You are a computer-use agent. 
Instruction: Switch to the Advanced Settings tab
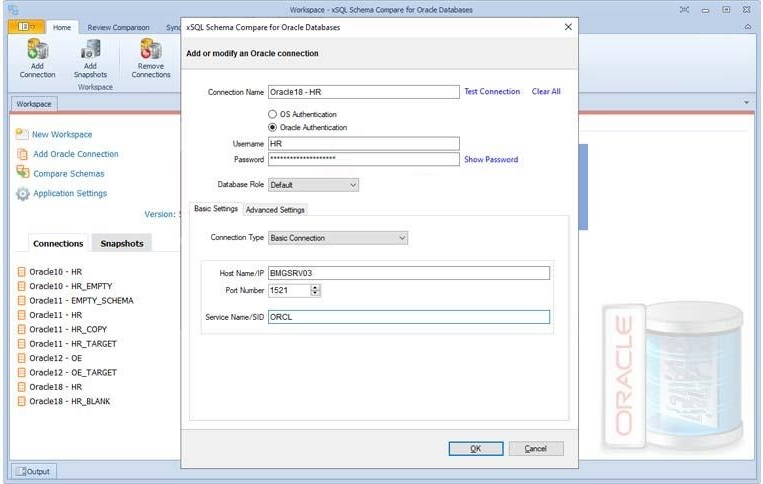[x=275, y=210]
